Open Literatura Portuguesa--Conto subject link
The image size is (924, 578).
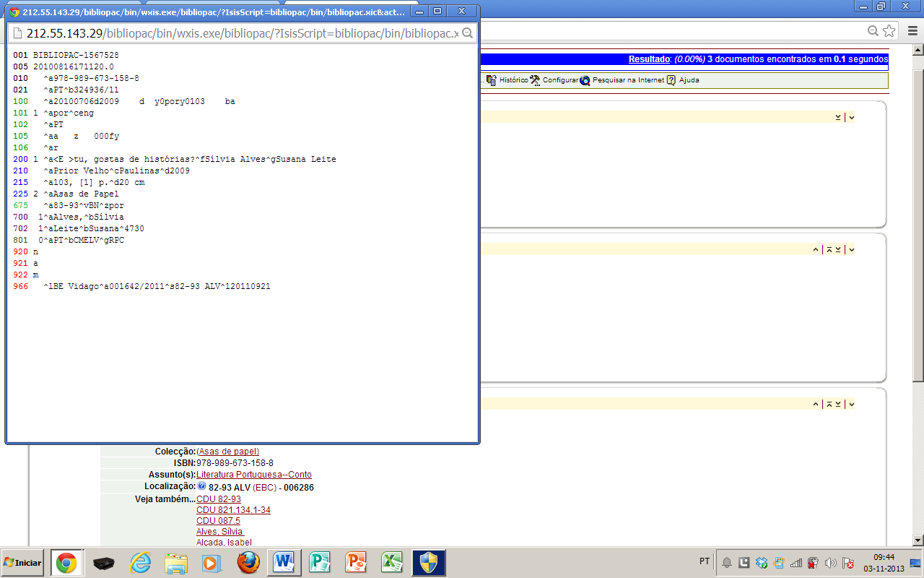pyautogui.click(x=254, y=475)
